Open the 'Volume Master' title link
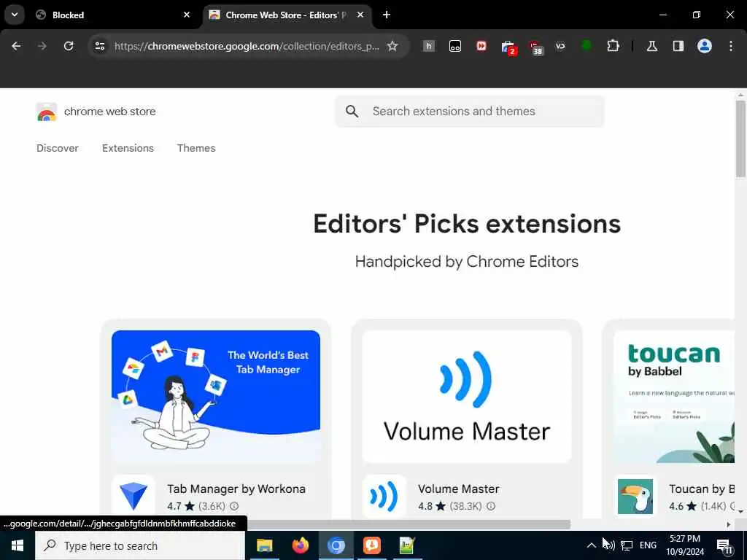 [459, 489]
